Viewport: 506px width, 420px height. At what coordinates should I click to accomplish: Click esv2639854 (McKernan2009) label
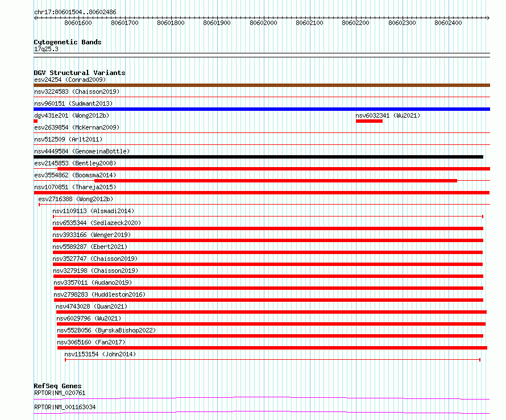coord(77,127)
